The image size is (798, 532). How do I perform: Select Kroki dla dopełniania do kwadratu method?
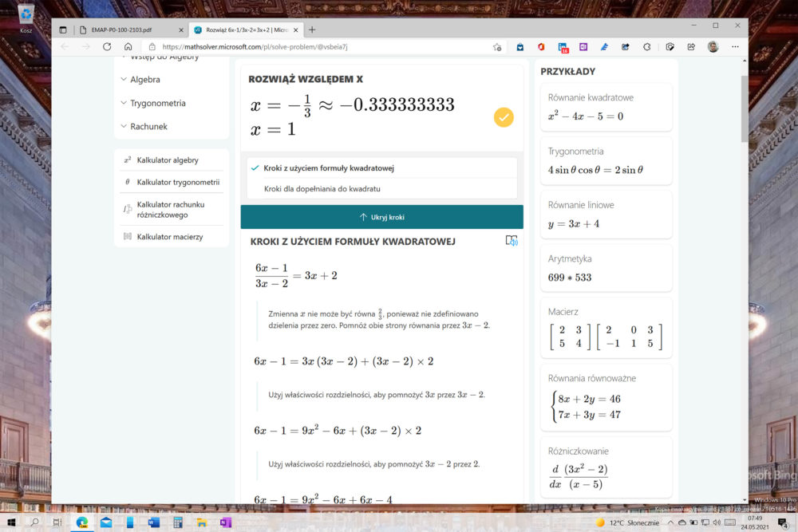click(382, 189)
